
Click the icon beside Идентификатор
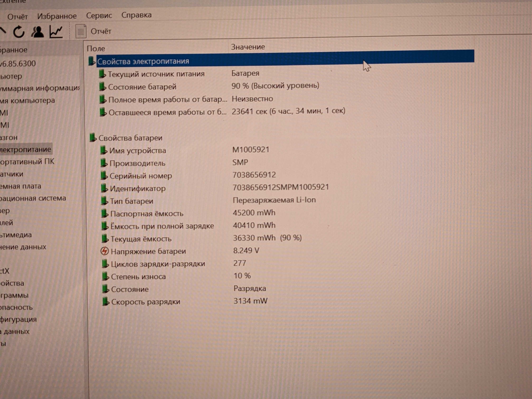pos(104,188)
